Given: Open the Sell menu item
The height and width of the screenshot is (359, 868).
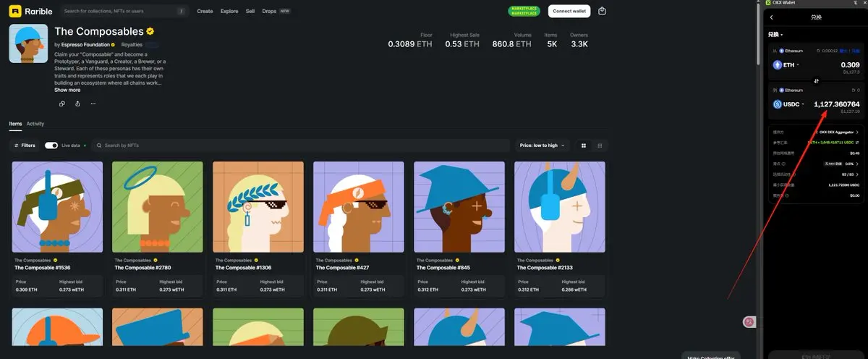Looking at the screenshot, I should (250, 11).
